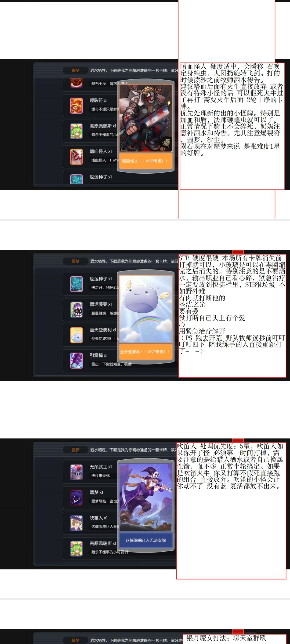This screenshot has width=290, height=644.
Task: Select the 引雷棒 x1 row title
Action: coord(99,355)
